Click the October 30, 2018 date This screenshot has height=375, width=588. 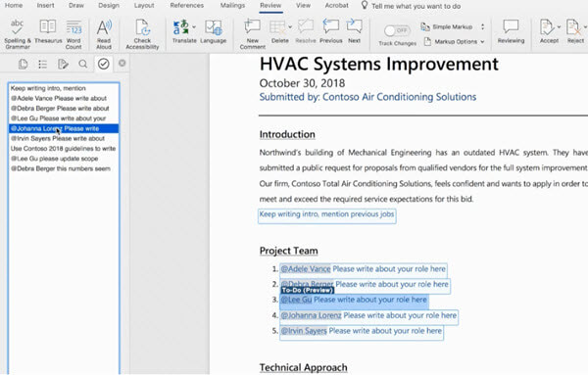302,83
